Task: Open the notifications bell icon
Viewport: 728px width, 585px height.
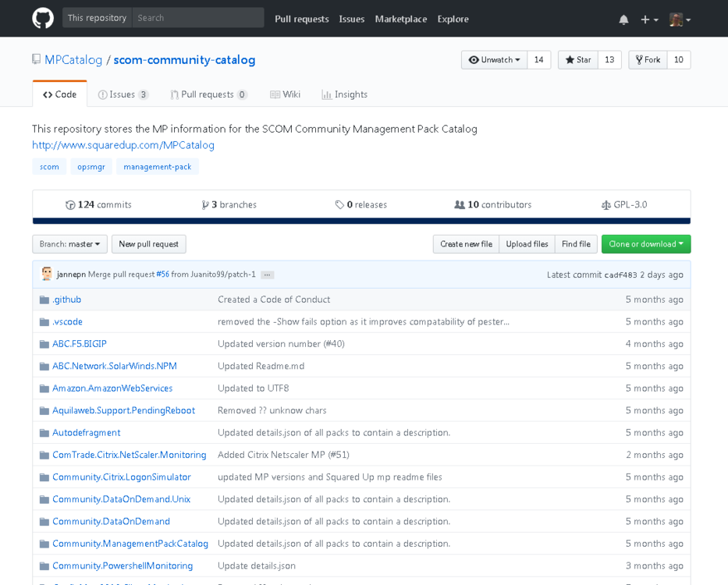Action: tap(623, 19)
